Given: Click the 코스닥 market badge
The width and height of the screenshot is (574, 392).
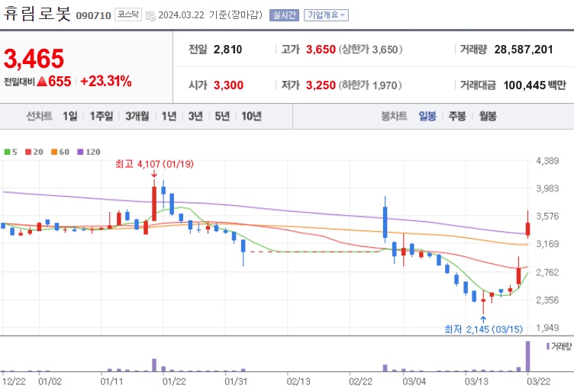Looking at the screenshot, I should click(128, 14).
